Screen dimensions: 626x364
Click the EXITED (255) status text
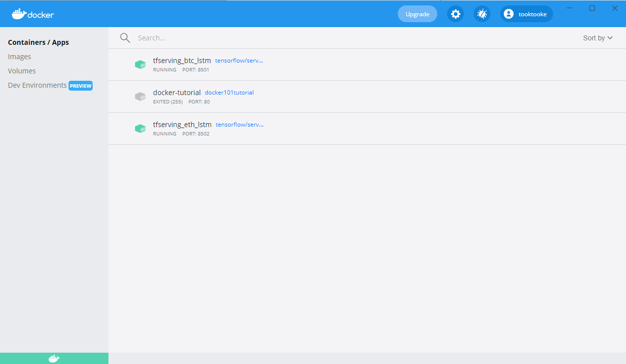(x=168, y=102)
